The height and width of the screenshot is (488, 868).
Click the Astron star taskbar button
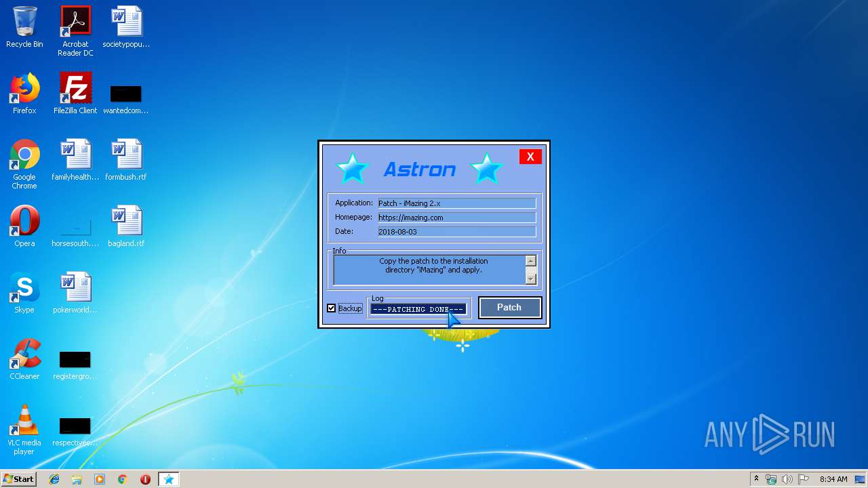click(x=169, y=479)
